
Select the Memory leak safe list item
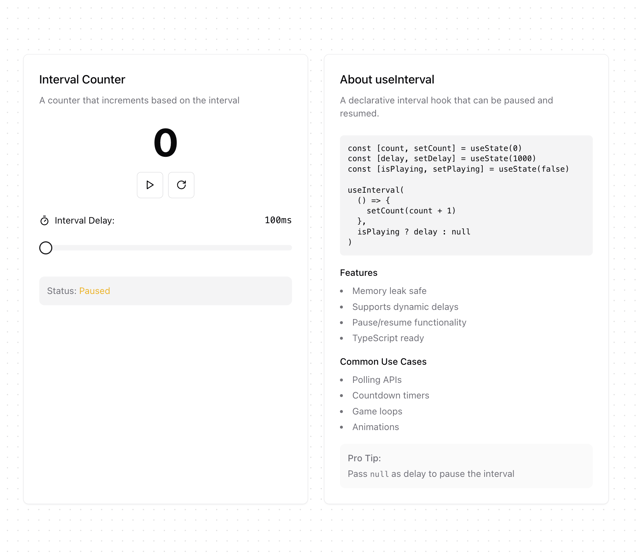coord(389,291)
